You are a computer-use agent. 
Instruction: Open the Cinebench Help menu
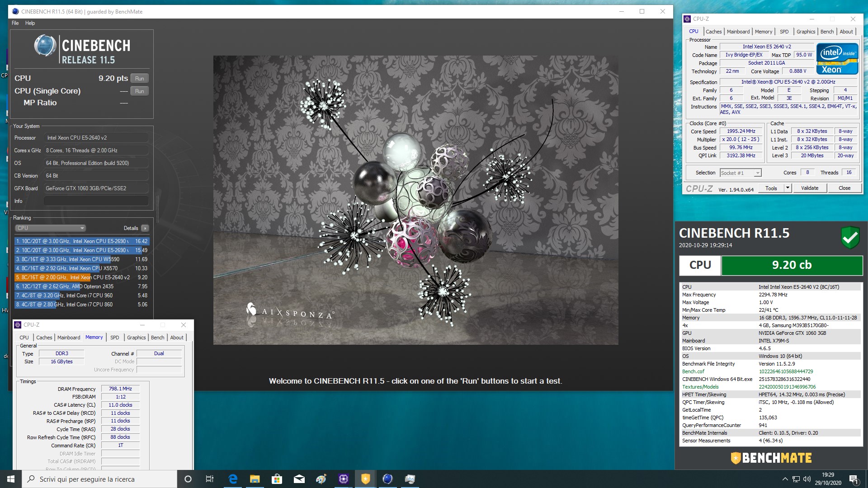pos(30,23)
